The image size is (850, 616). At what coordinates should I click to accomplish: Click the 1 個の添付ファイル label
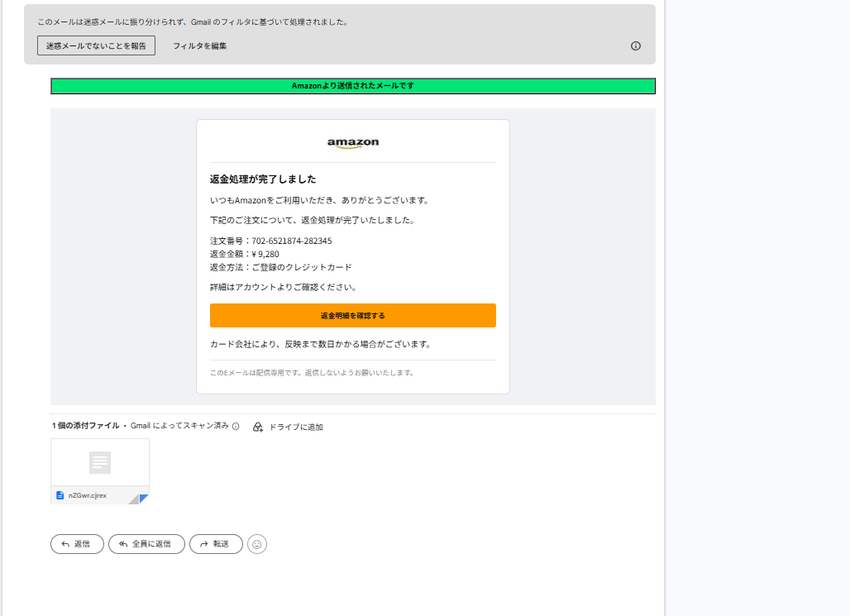(x=86, y=426)
